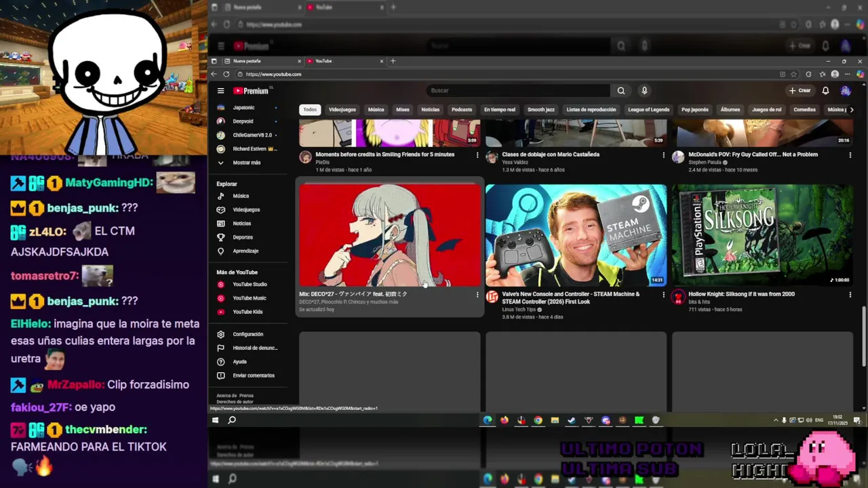Image resolution: width=868 pixels, height=488 pixels.
Task: Open the DECO*27 mix thumbnail
Action: pos(390,235)
